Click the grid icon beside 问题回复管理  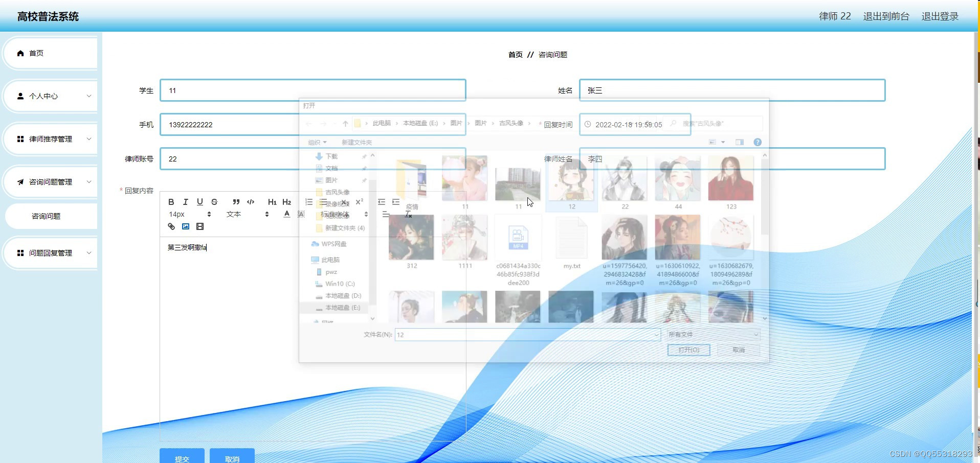click(x=20, y=253)
